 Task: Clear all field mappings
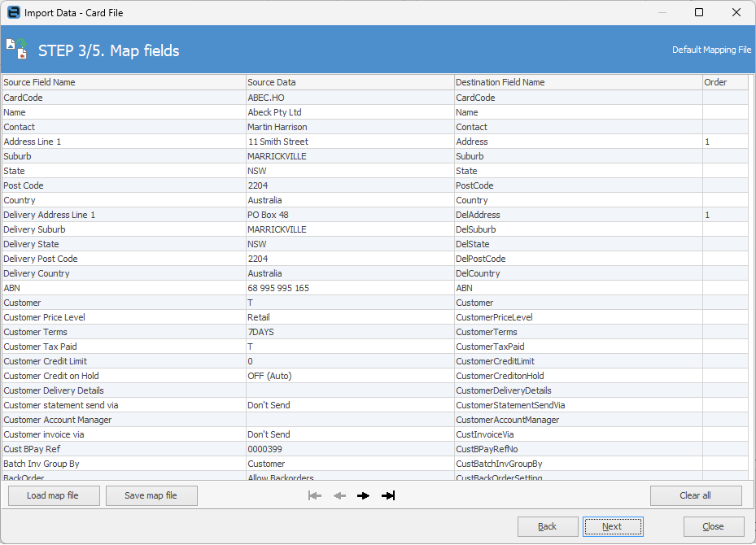695,495
